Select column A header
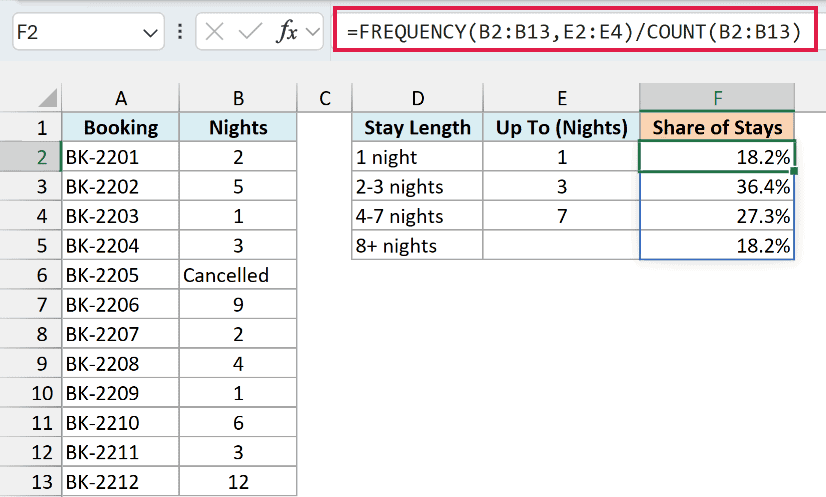The image size is (826, 497). click(x=121, y=98)
